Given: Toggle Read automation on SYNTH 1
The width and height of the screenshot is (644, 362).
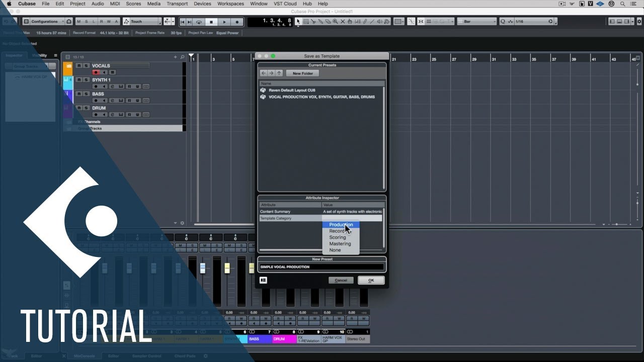Looking at the screenshot, I should (129, 86).
